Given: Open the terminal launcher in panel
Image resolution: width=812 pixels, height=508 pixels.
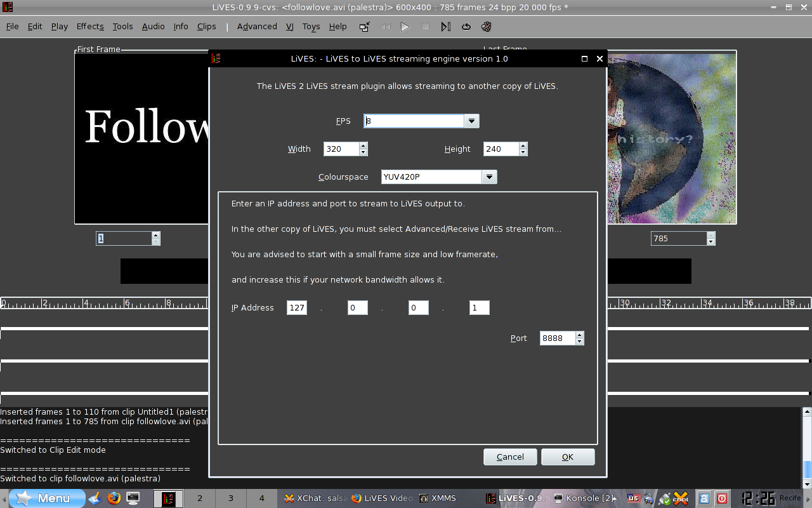Looking at the screenshot, I should point(133,498).
